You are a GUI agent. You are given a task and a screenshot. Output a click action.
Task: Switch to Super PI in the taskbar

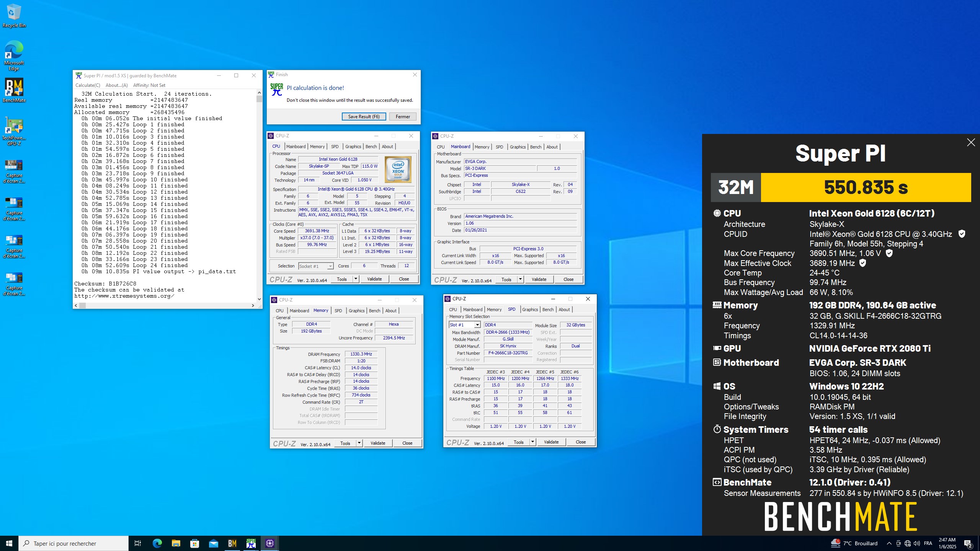251,543
